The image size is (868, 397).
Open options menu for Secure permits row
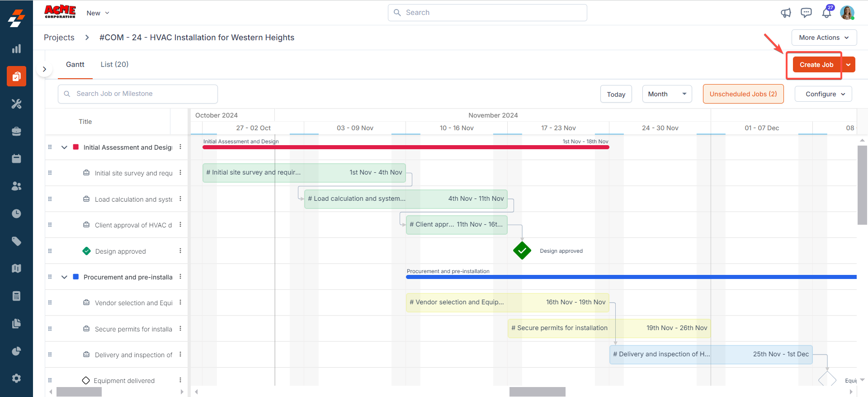(x=180, y=329)
